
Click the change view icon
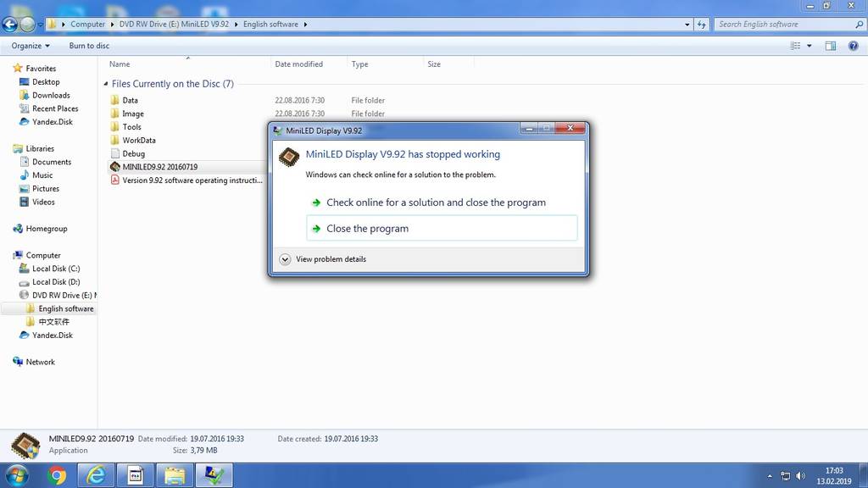point(795,46)
